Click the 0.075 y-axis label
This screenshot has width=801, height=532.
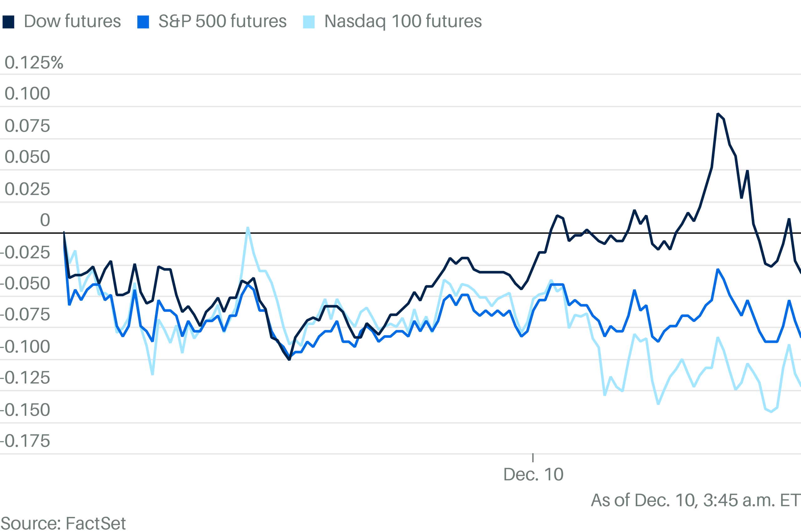click(x=27, y=126)
